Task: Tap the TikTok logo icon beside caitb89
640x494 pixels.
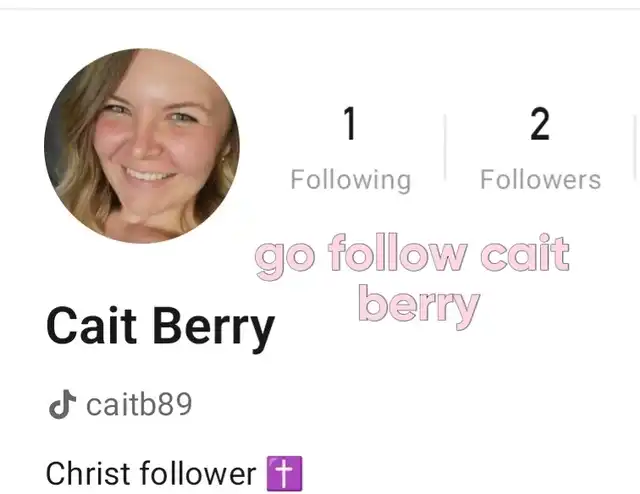Action: point(62,404)
